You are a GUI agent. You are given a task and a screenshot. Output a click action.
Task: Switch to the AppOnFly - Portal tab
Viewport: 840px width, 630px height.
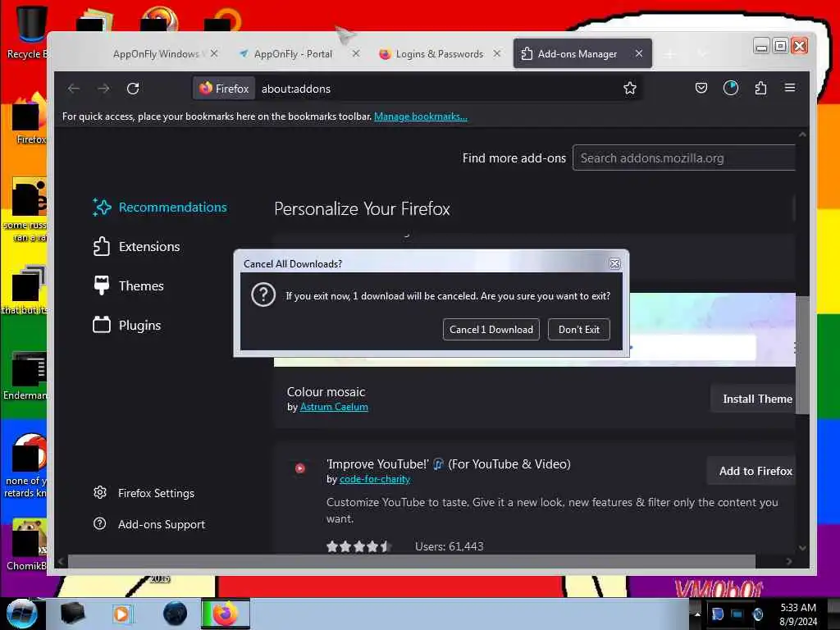tap(293, 53)
